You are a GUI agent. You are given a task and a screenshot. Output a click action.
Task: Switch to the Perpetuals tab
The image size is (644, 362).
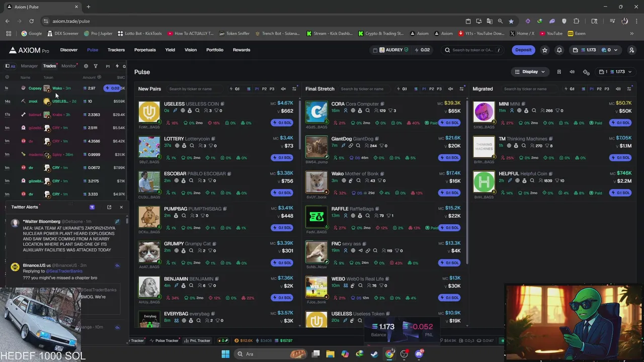[x=145, y=50]
